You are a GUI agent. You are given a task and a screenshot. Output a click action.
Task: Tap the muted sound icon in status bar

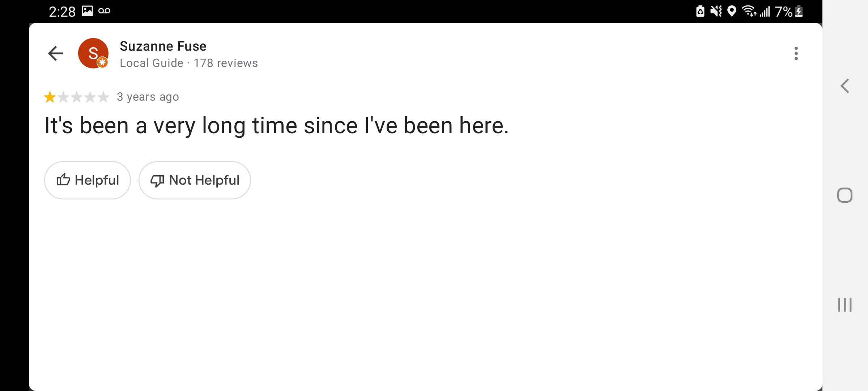(716, 12)
